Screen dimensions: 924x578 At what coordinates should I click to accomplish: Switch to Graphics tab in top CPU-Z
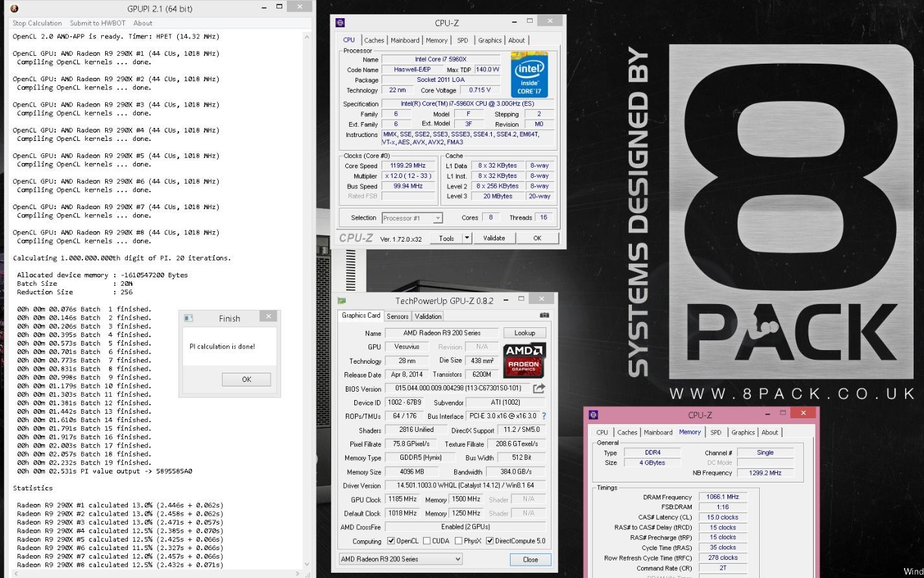(490, 40)
